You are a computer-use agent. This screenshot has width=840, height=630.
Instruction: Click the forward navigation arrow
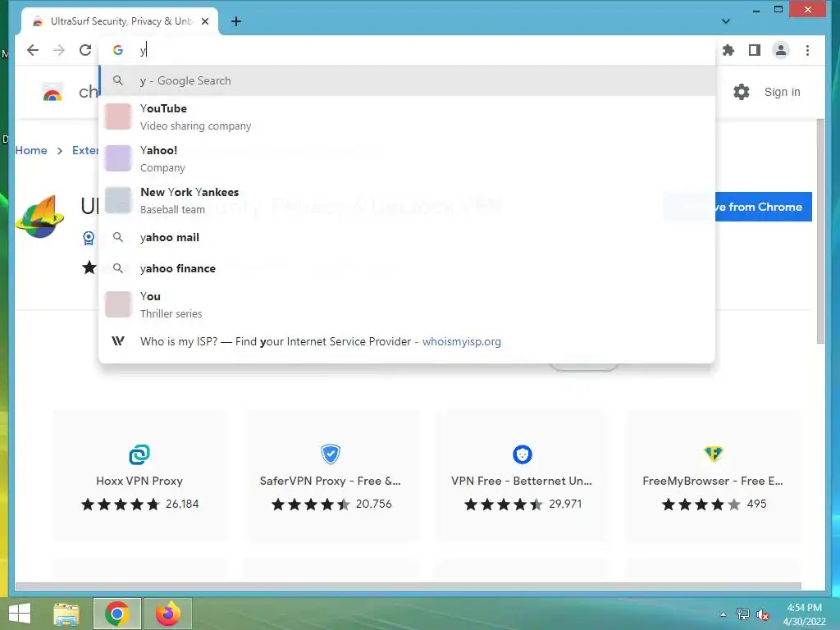(59, 50)
